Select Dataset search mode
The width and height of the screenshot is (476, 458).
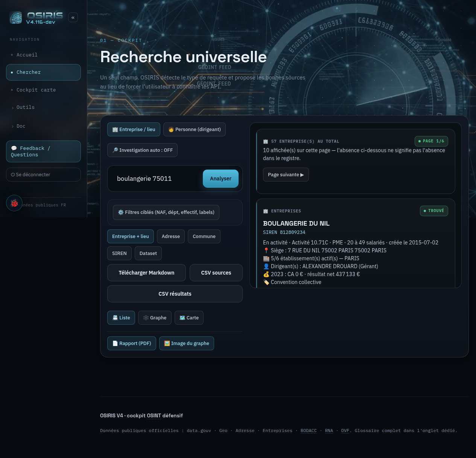coord(148,253)
